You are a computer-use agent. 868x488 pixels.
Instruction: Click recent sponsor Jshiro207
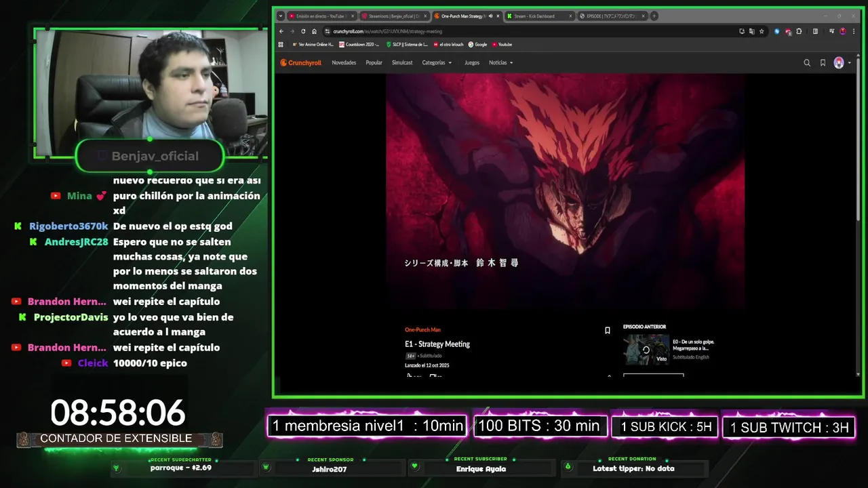click(330, 469)
